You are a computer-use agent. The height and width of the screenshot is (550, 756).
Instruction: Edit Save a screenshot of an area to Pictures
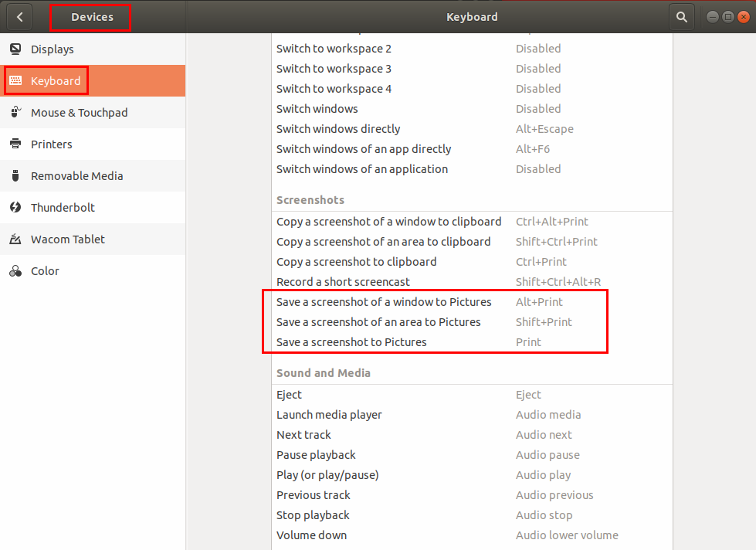click(x=472, y=322)
